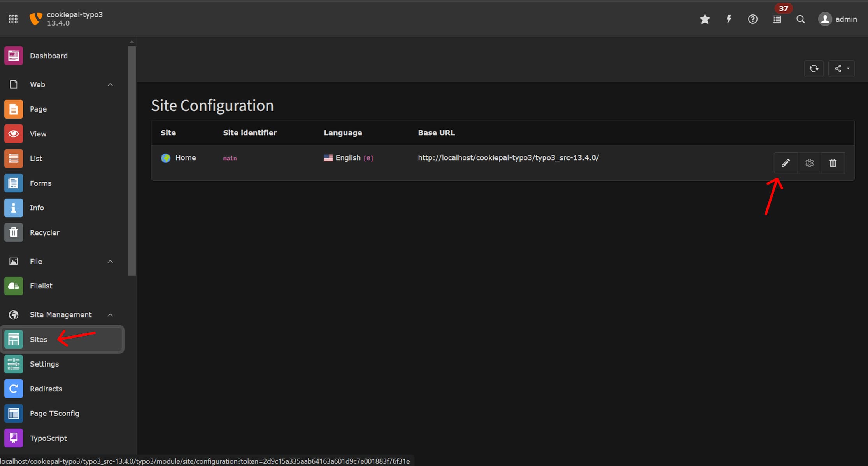The height and width of the screenshot is (466, 868).
Task: Open the share dropdown button
Action: click(x=841, y=69)
